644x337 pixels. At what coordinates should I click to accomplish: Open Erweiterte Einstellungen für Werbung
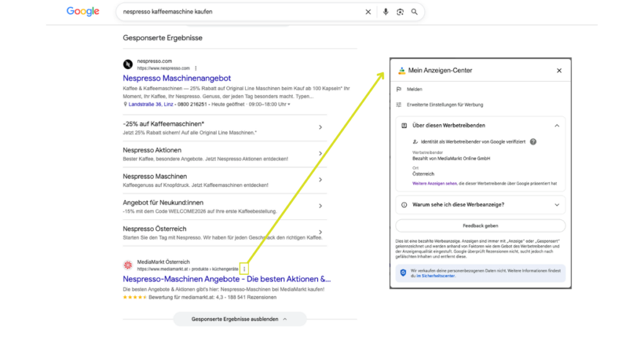(x=445, y=104)
